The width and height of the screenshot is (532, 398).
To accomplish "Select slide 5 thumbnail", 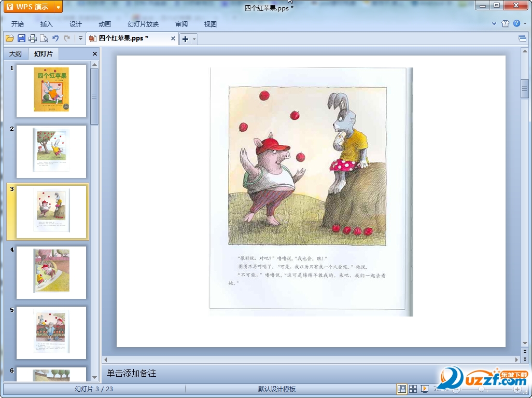I will point(51,333).
